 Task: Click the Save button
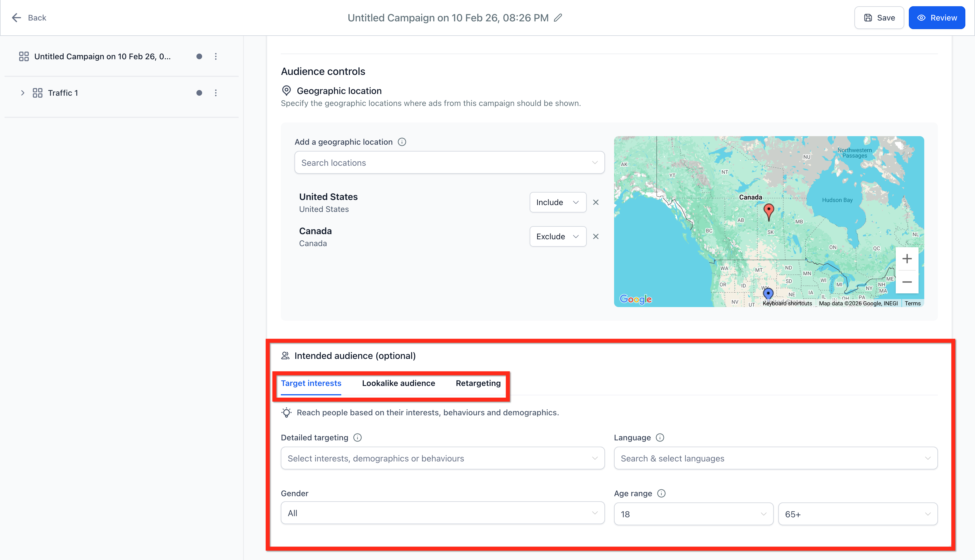click(x=879, y=18)
